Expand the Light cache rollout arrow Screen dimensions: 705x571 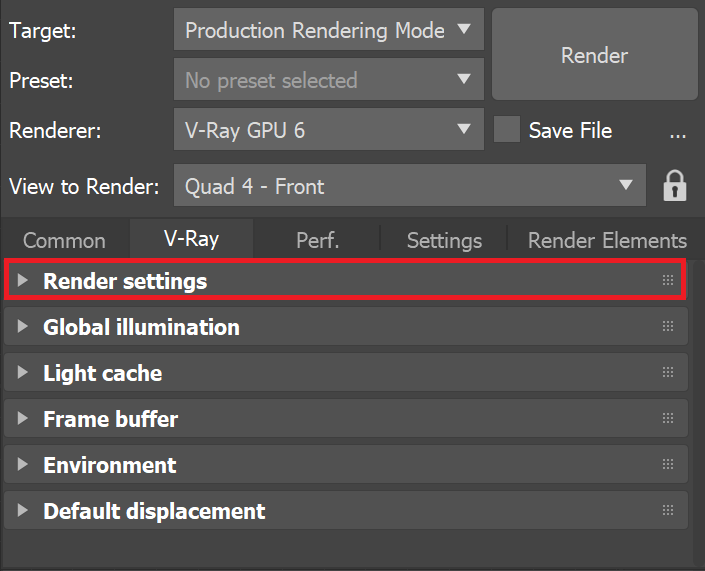[22, 372]
